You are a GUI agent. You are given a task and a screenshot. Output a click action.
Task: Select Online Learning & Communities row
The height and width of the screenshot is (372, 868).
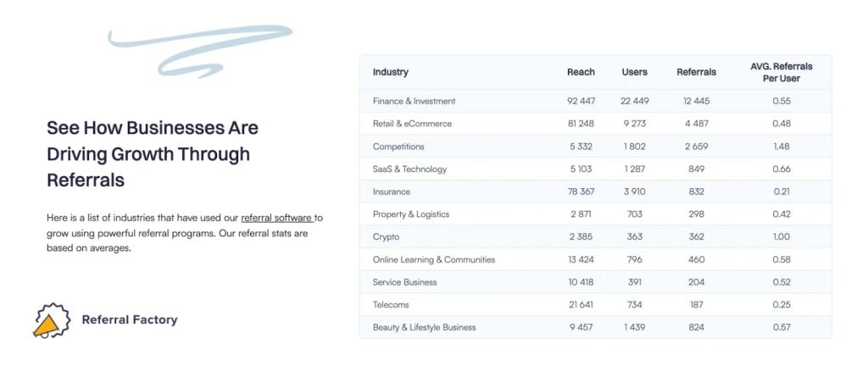(596, 259)
